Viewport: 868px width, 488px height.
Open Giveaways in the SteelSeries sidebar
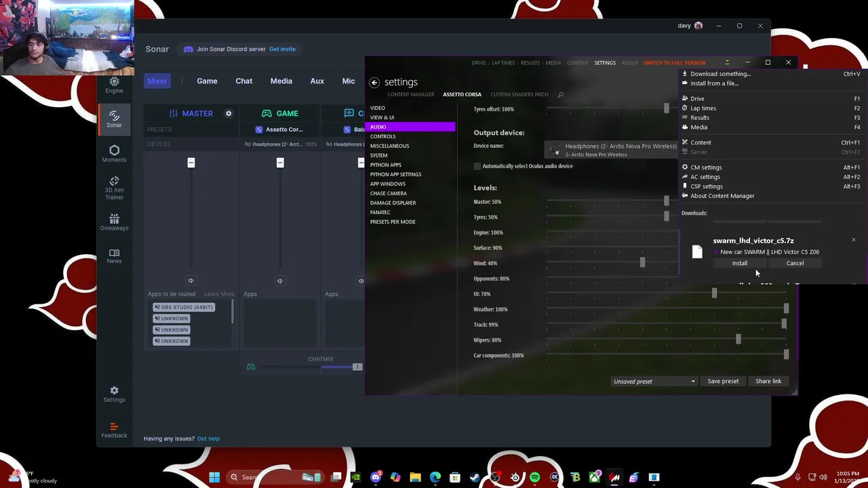point(114,222)
